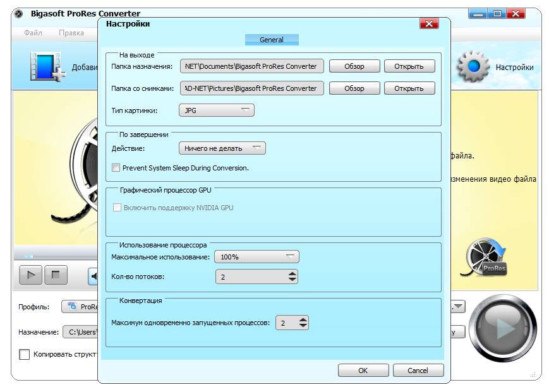Confirm settings with OK button
Screen dimensions: 549x392
point(363,371)
